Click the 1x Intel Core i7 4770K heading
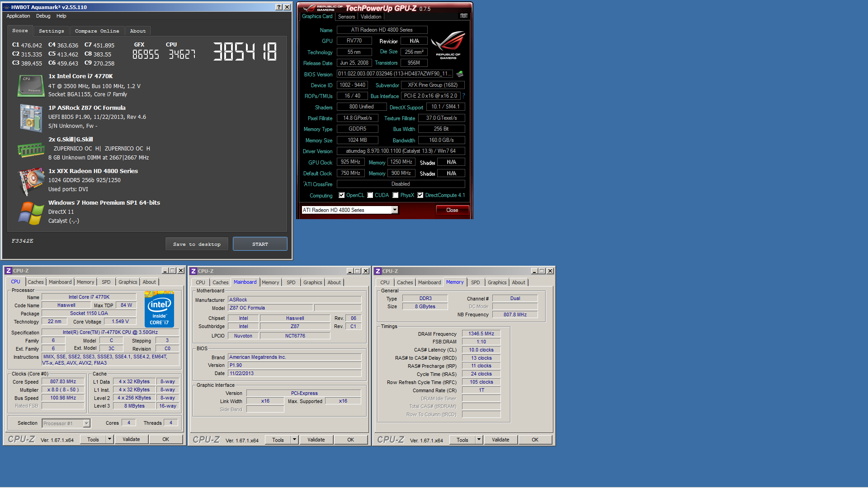868x488 pixels. click(80, 76)
